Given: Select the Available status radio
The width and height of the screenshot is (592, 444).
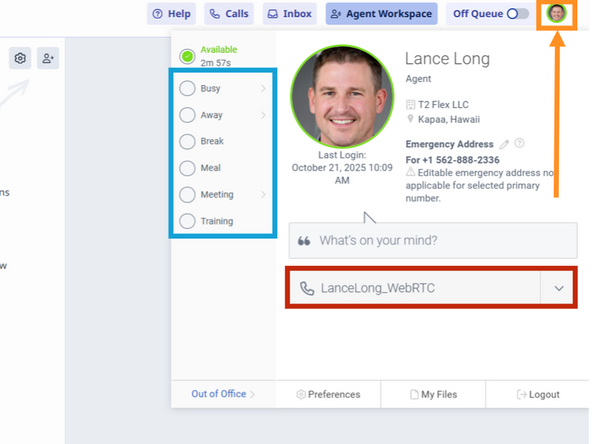Looking at the screenshot, I should 187,57.
